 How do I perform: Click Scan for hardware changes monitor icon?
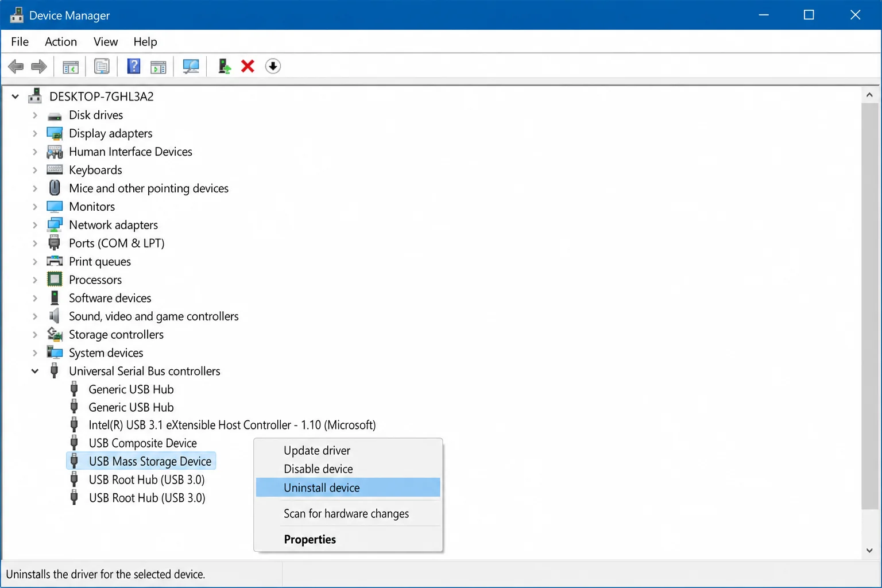tap(191, 67)
